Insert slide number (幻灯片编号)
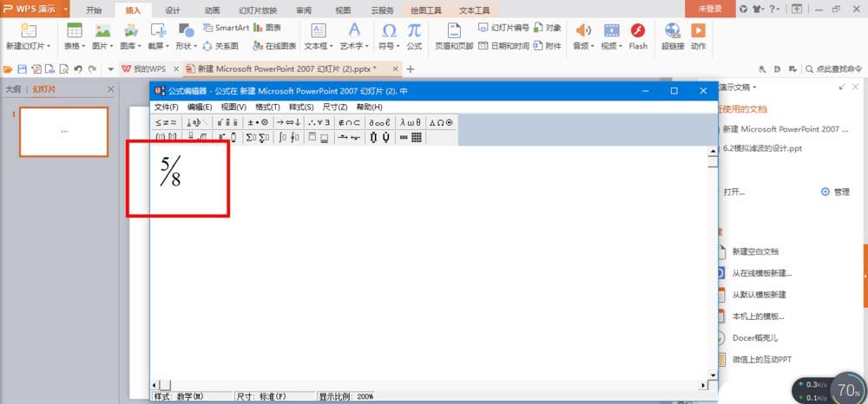Image resolution: width=868 pixels, height=404 pixels. [503, 28]
